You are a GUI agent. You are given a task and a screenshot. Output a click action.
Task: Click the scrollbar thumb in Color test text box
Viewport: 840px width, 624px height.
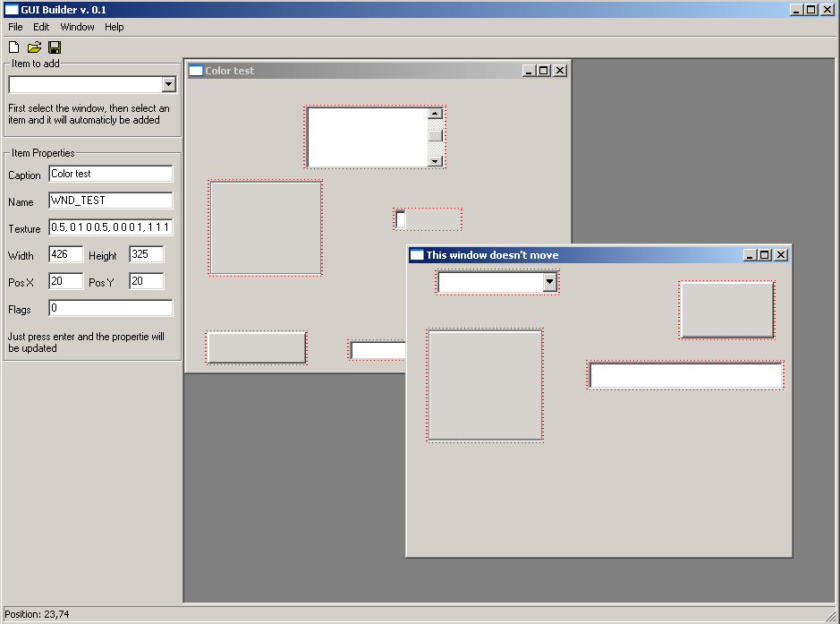point(435,135)
